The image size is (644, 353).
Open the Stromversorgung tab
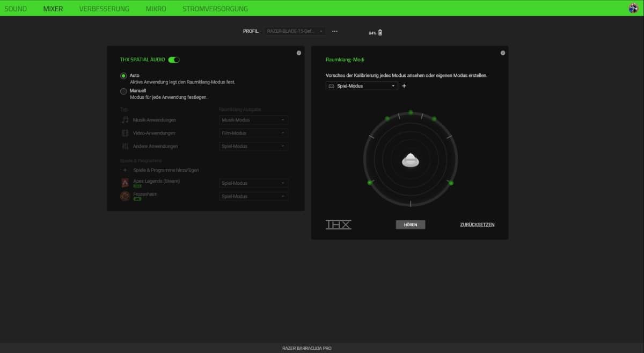click(215, 9)
